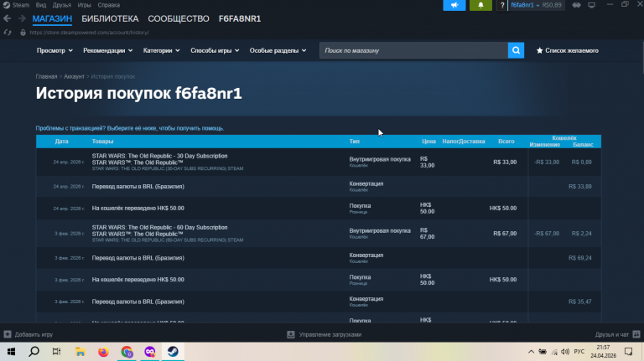Open the Справка menu

pyautogui.click(x=109, y=5)
